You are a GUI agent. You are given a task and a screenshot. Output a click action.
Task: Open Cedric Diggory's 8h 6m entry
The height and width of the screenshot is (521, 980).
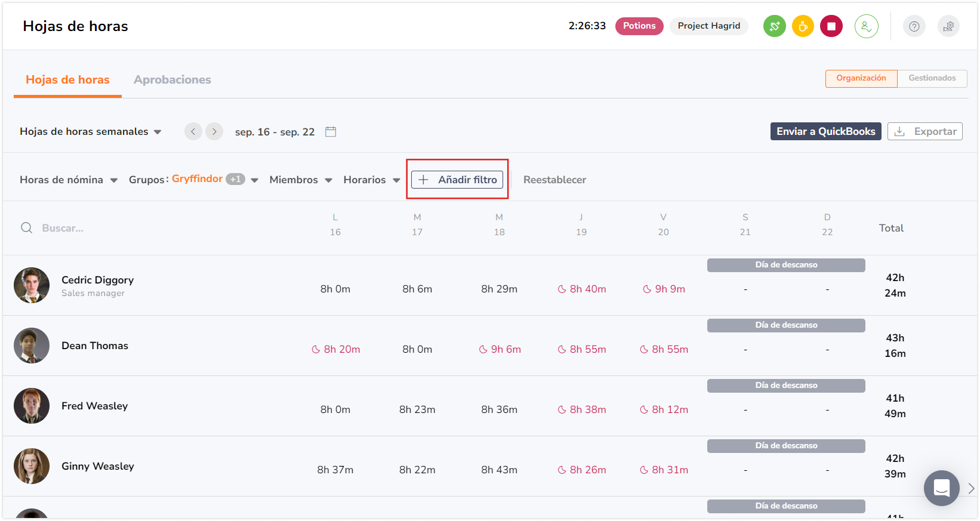[417, 289]
